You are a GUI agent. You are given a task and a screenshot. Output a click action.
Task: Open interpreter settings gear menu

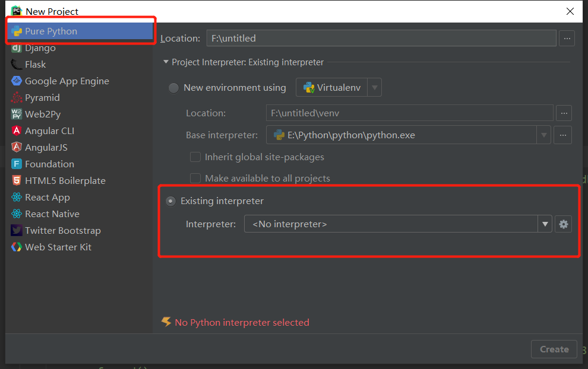click(x=563, y=224)
